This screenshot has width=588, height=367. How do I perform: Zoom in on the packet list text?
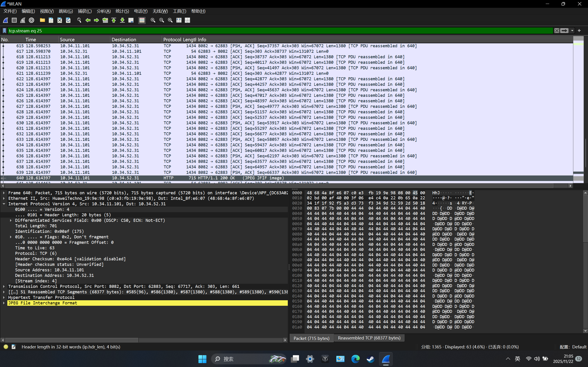click(153, 20)
